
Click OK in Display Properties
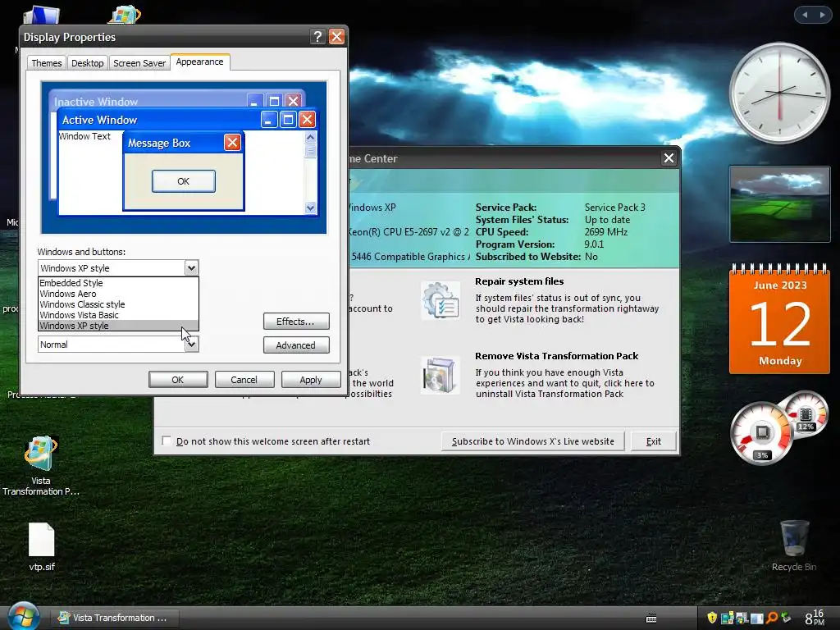pyautogui.click(x=178, y=379)
